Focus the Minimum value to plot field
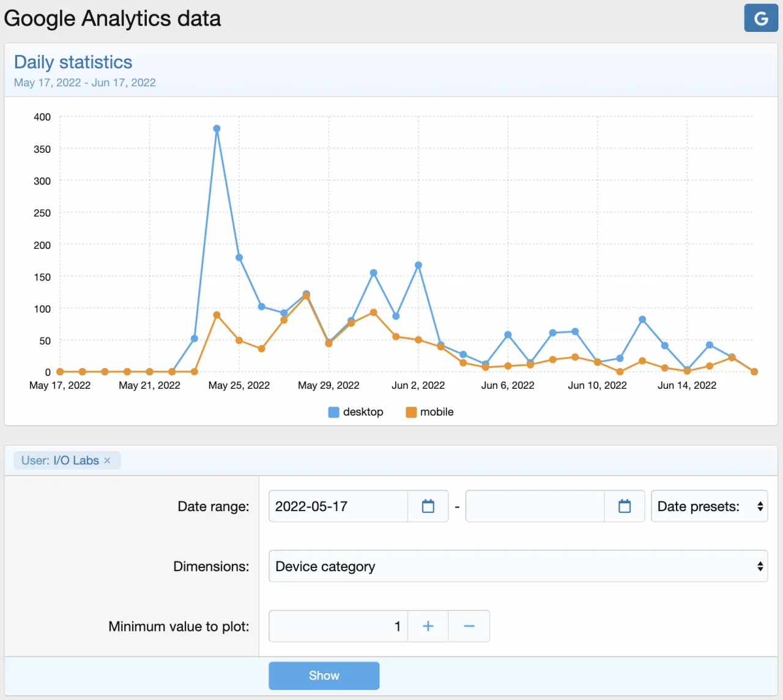The image size is (783, 700). click(338, 626)
